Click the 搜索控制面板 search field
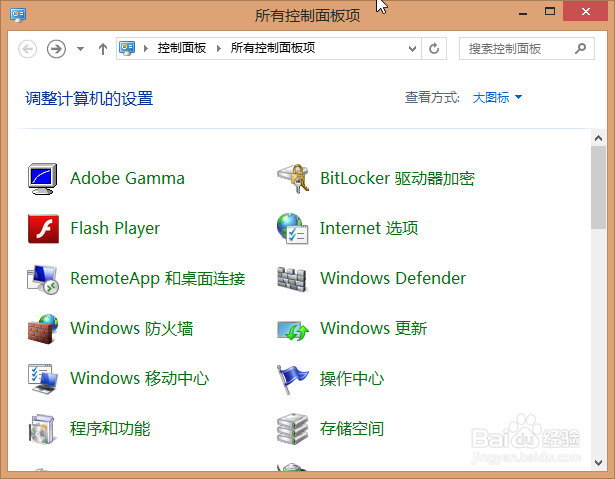 527,49
